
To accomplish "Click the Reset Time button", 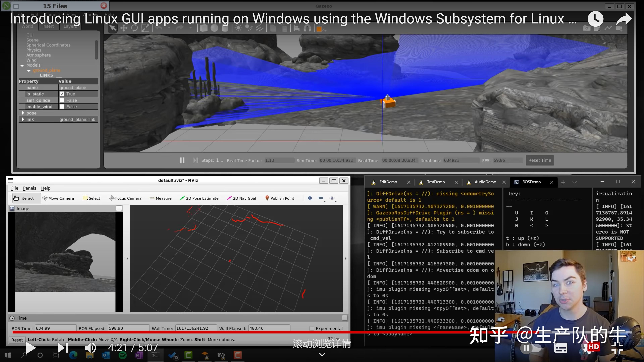I will point(540,160).
